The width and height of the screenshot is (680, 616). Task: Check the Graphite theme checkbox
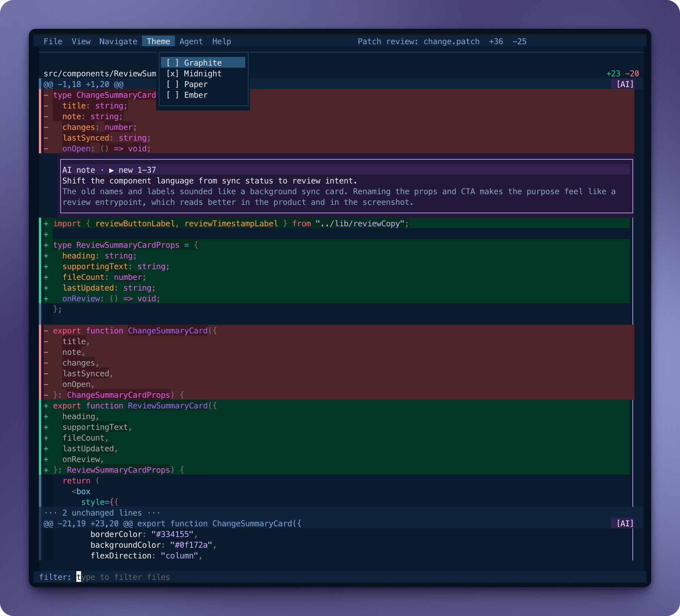coord(173,62)
